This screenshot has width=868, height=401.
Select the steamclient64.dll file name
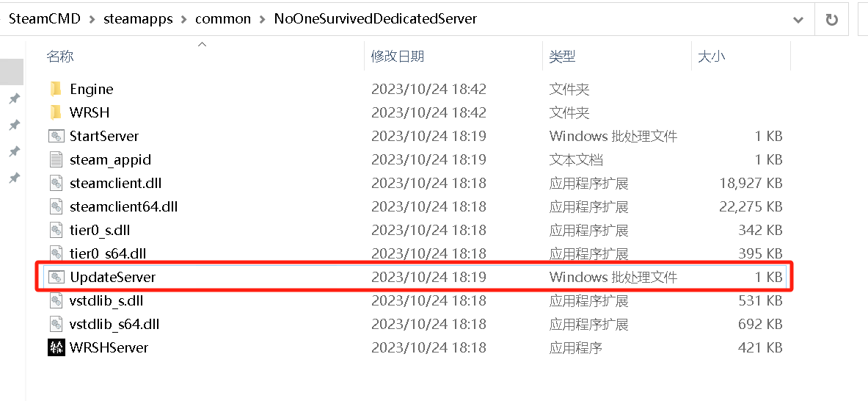pos(123,206)
